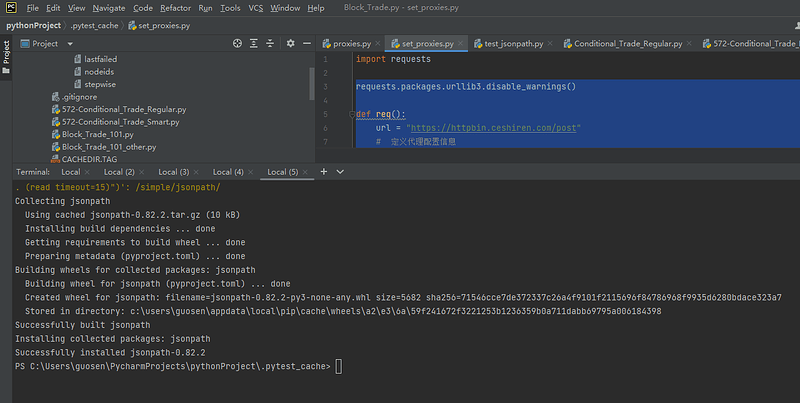Open Project panel settings gear
Image resolution: width=800 pixels, height=403 pixels.
[x=290, y=43]
